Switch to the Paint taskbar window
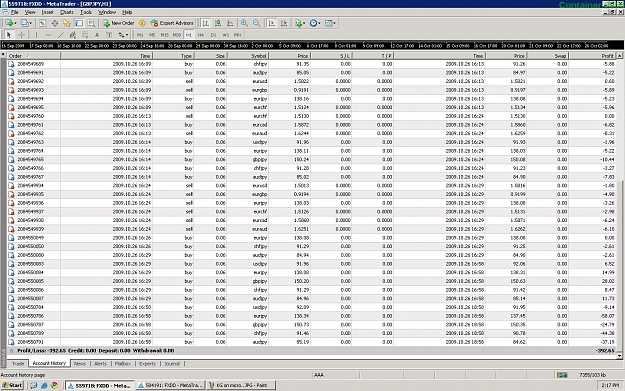This screenshot has width=625, height=391. point(242,385)
